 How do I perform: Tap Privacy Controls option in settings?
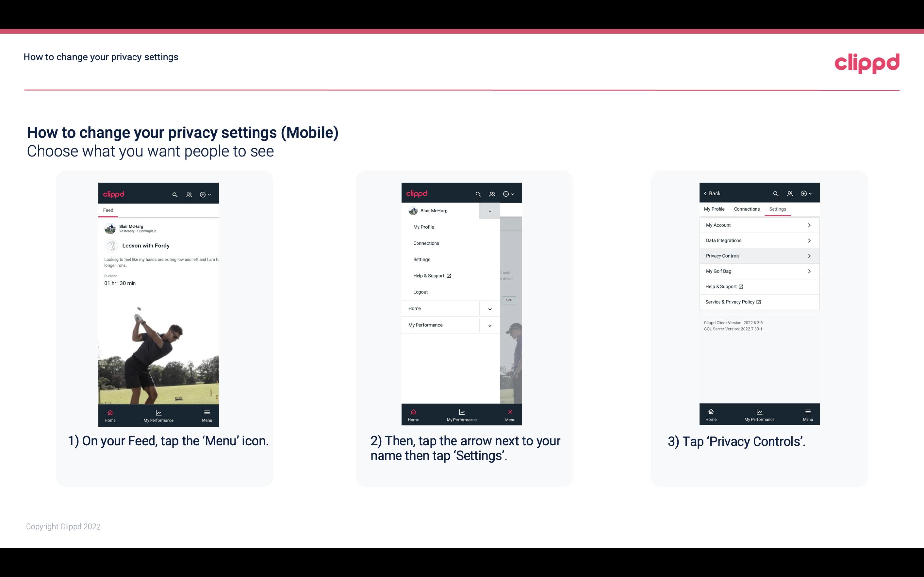coord(758,255)
